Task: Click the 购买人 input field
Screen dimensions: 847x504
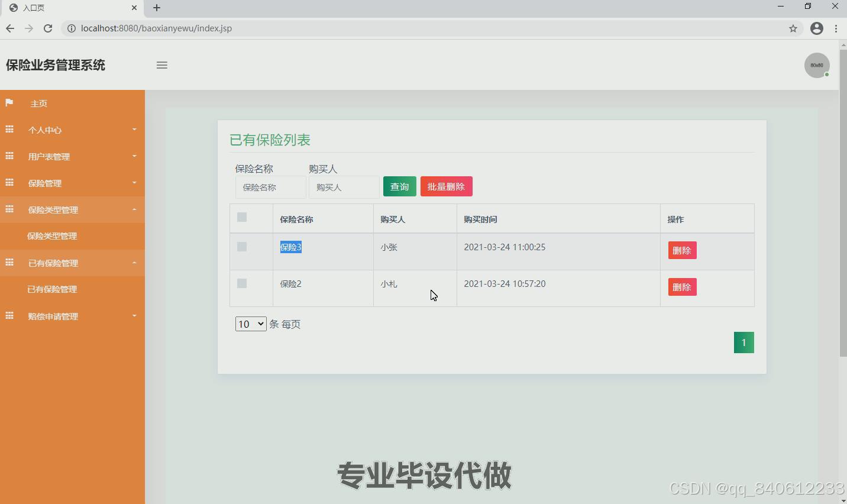Action: click(x=344, y=186)
